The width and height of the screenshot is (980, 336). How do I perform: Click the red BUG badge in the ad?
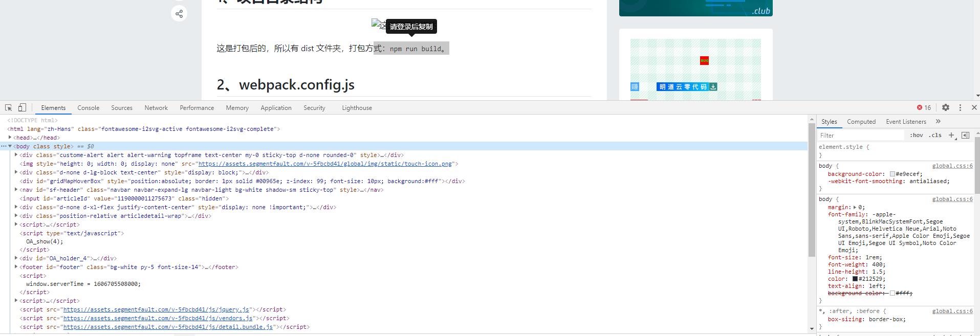point(704,60)
